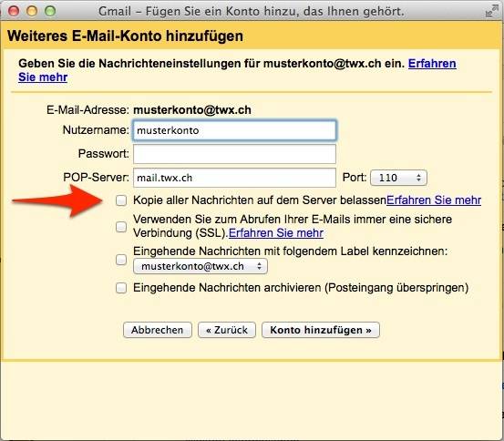The width and height of the screenshot is (504, 441).
Task: Minimize window with yellow button
Action: (32, 11)
